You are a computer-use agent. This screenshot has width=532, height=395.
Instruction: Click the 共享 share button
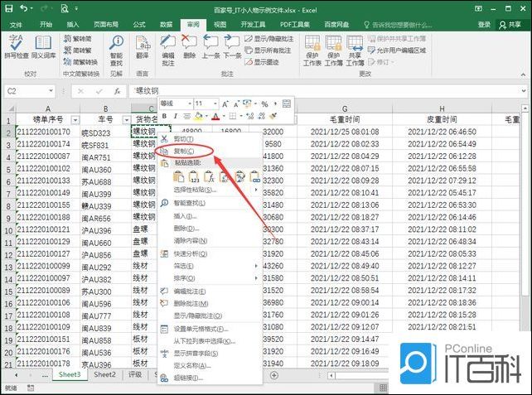[510, 24]
